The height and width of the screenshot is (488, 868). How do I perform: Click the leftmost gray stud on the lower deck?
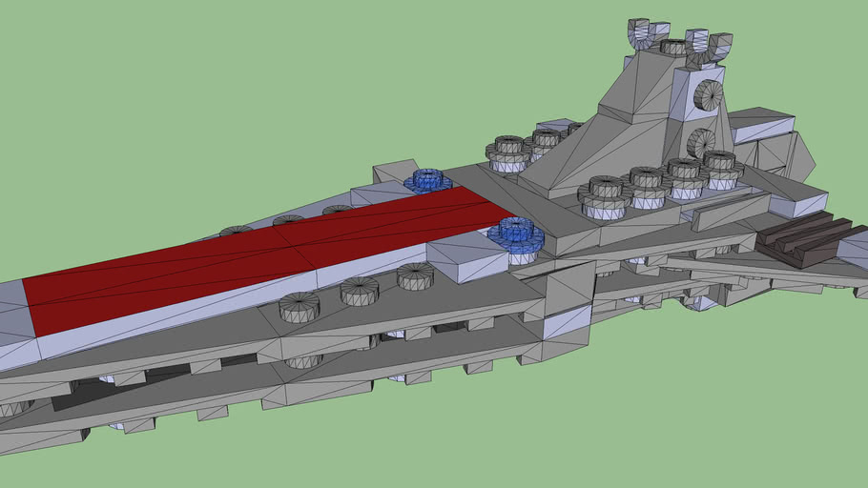pyautogui.click(x=299, y=307)
